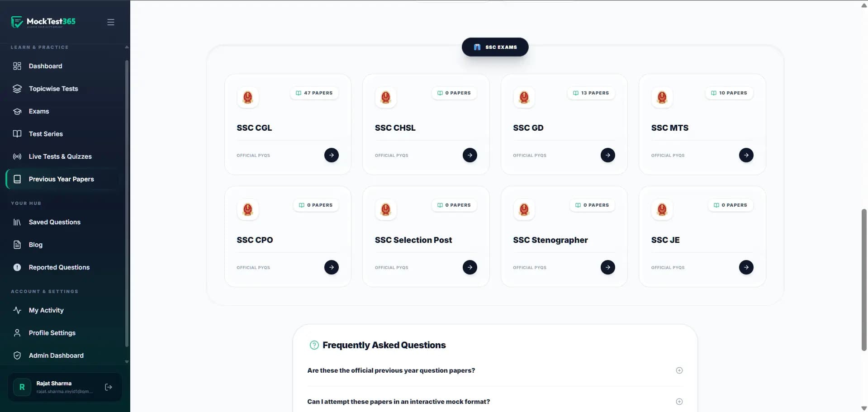Log out using the sign-out icon
The height and width of the screenshot is (412, 868).
[x=109, y=387]
